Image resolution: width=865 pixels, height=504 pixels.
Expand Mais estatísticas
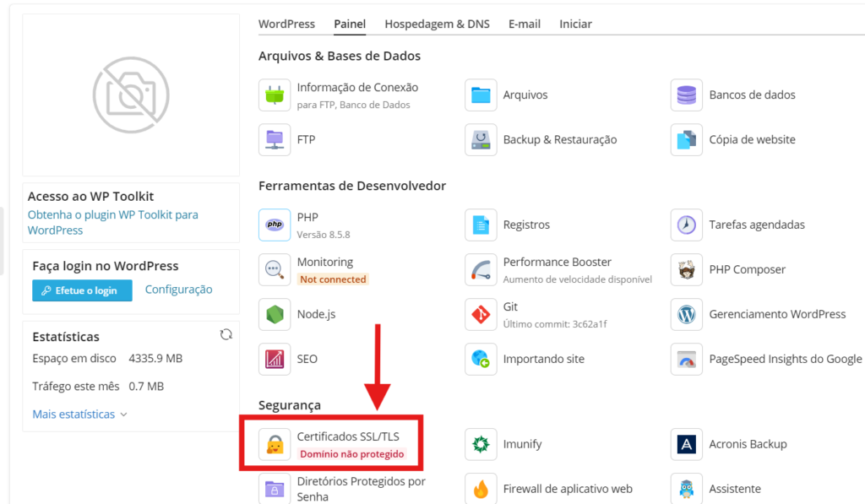pos(79,415)
